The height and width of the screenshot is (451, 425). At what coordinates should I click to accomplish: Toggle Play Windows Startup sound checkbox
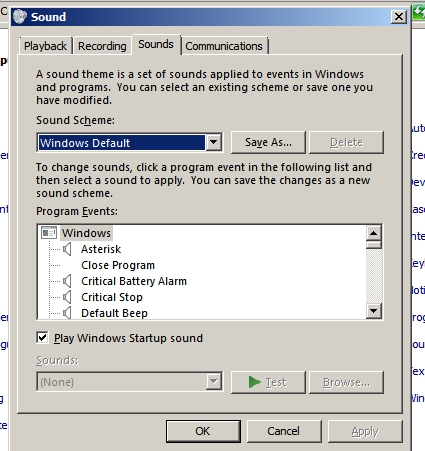tap(42, 337)
